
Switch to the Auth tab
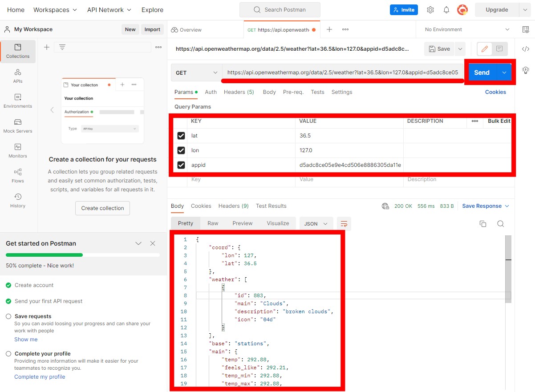pyautogui.click(x=211, y=92)
